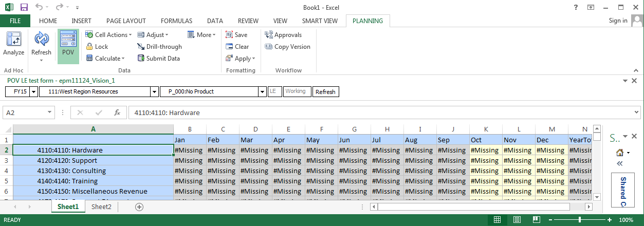
Task: Open Calculate dropdown in ribbon
Action: click(105, 59)
